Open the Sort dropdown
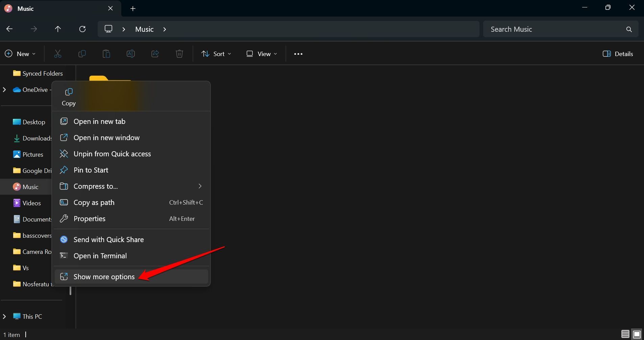This screenshot has width=644, height=340. 216,54
